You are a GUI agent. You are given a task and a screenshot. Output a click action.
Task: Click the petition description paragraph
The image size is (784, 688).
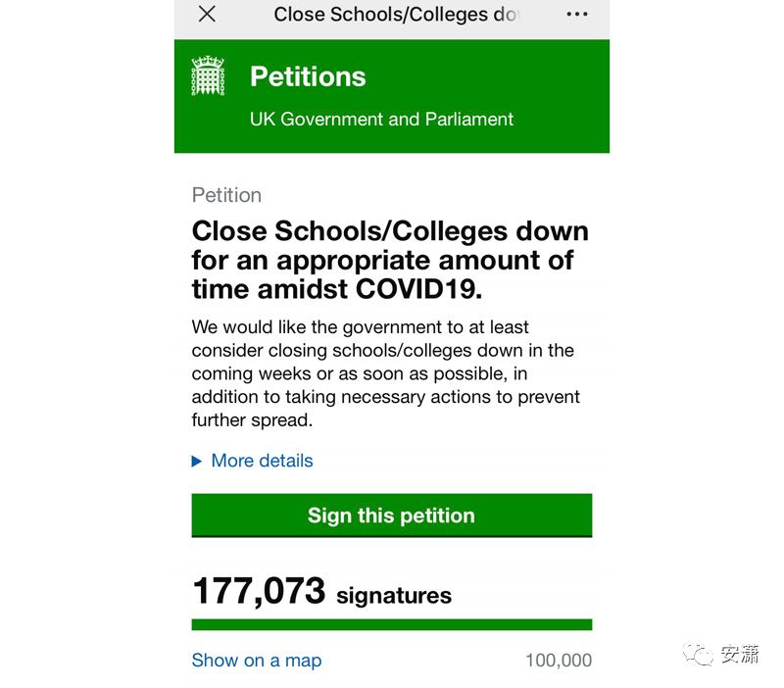click(x=385, y=373)
